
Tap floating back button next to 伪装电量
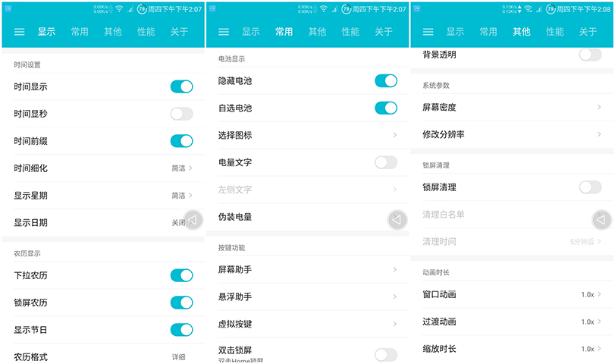(x=397, y=220)
